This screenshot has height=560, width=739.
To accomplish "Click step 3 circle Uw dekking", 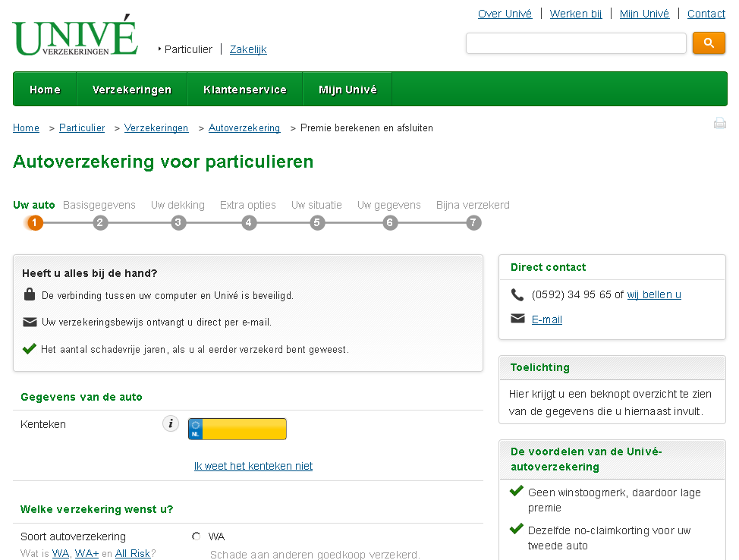I will tap(178, 223).
